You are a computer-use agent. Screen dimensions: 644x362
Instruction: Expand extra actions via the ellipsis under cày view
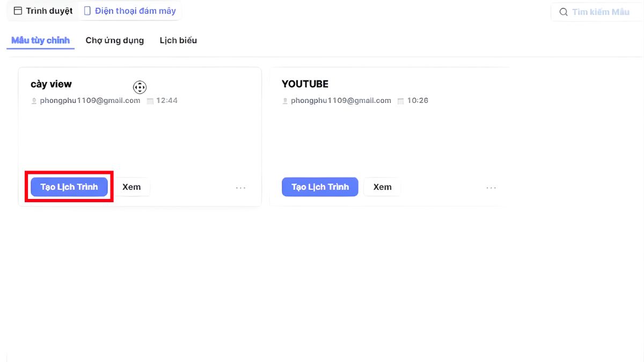[x=240, y=187]
